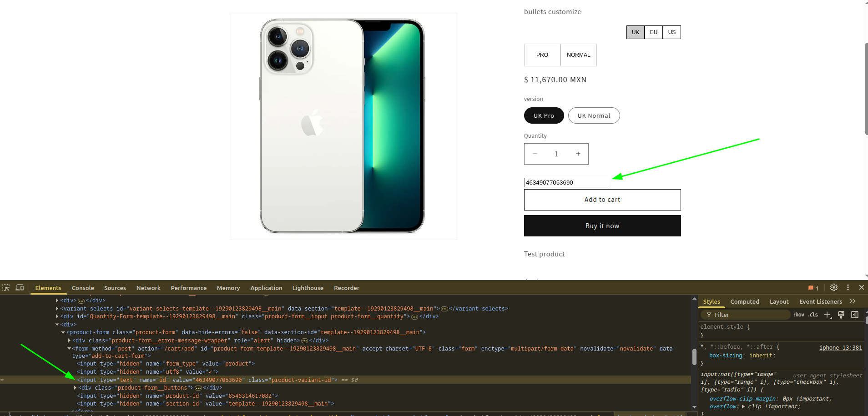Close the DevTools panel

(x=862, y=287)
